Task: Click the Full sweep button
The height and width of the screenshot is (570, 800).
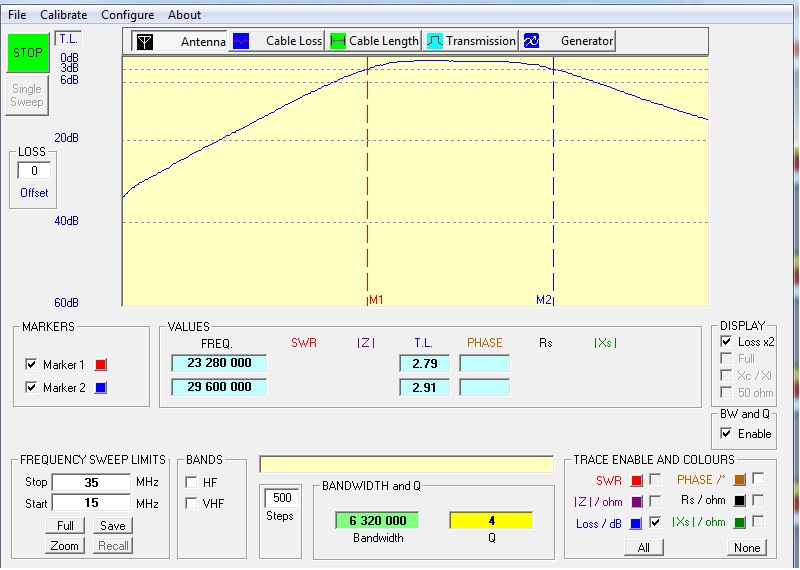Action: click(64, 526)
